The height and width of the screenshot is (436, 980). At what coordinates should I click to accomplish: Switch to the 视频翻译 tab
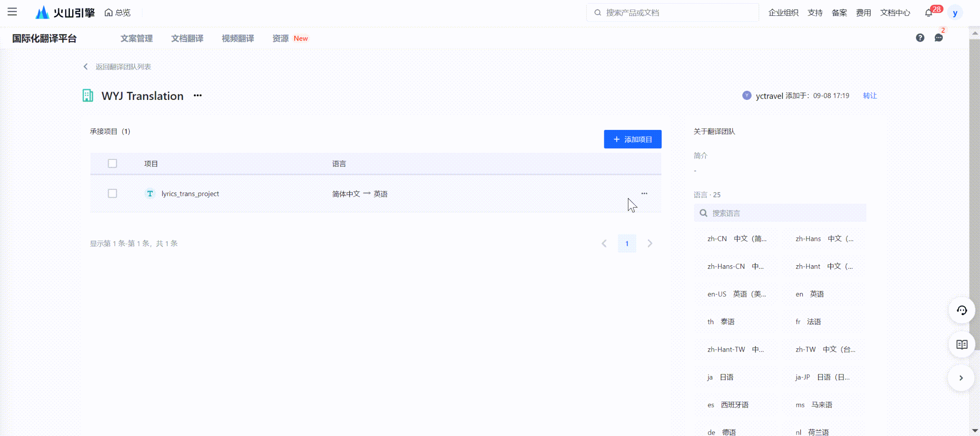click(x=238, y=39)
